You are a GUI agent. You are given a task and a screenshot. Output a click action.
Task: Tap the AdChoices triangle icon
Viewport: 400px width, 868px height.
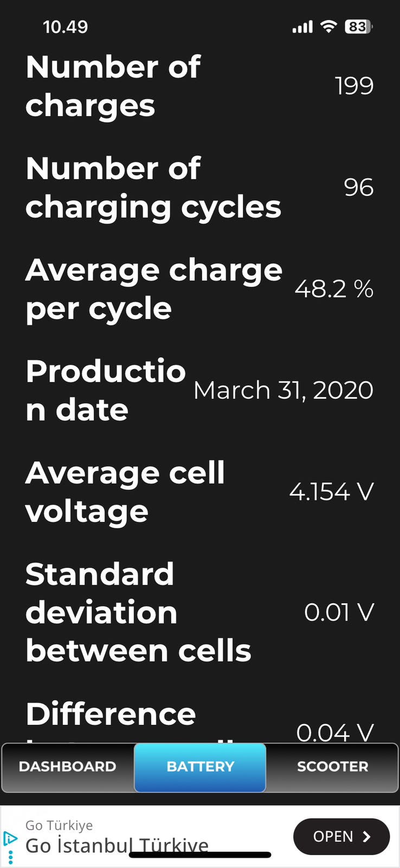pyautogui.click(x=10, y=838)
